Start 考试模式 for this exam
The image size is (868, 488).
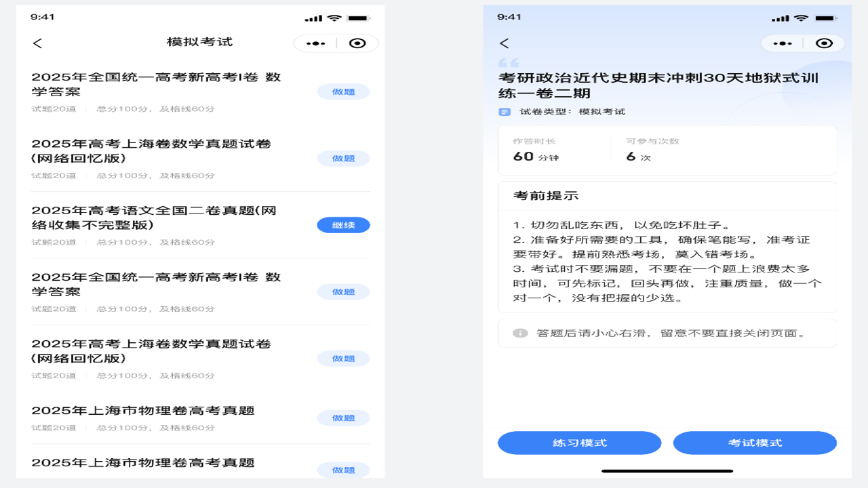[x=755, y=443]
